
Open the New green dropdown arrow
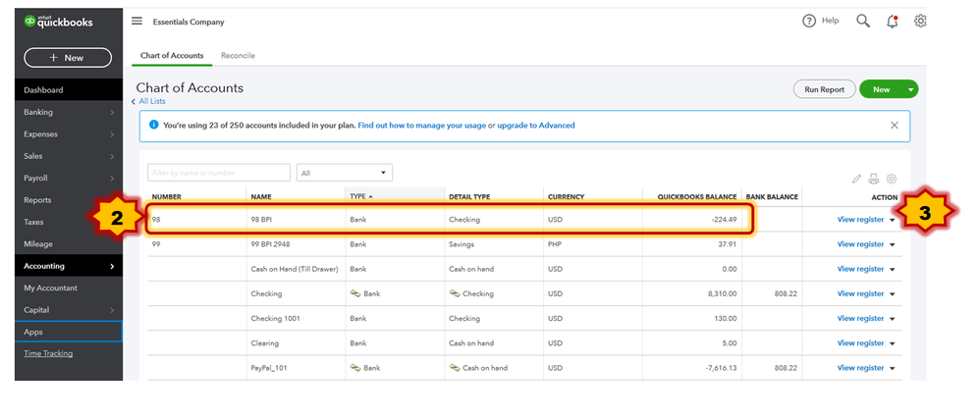pyautogui.click(x=910, y=90)
